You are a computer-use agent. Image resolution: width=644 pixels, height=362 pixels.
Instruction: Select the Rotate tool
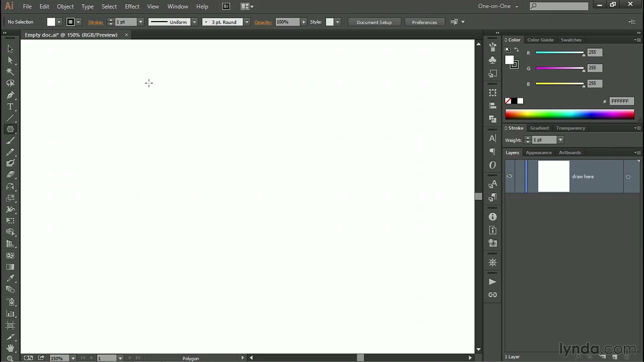pos(10,187)
